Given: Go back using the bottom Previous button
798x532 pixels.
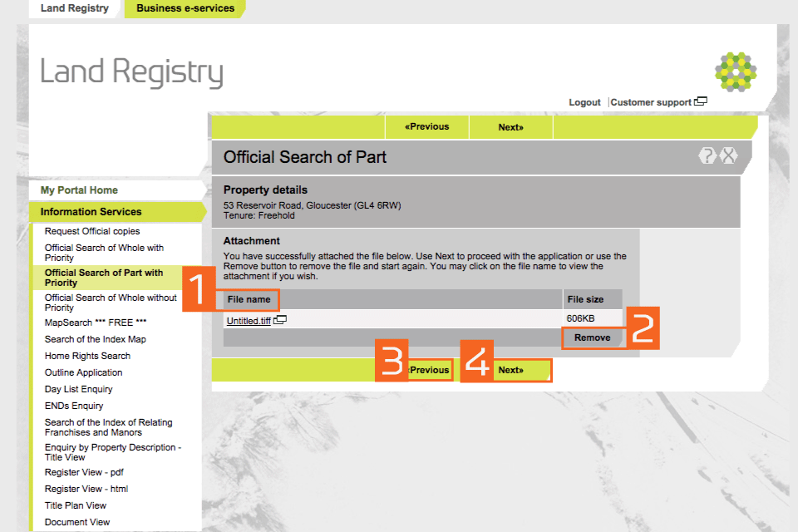Looking at the screenshot, I should (430, 370).
